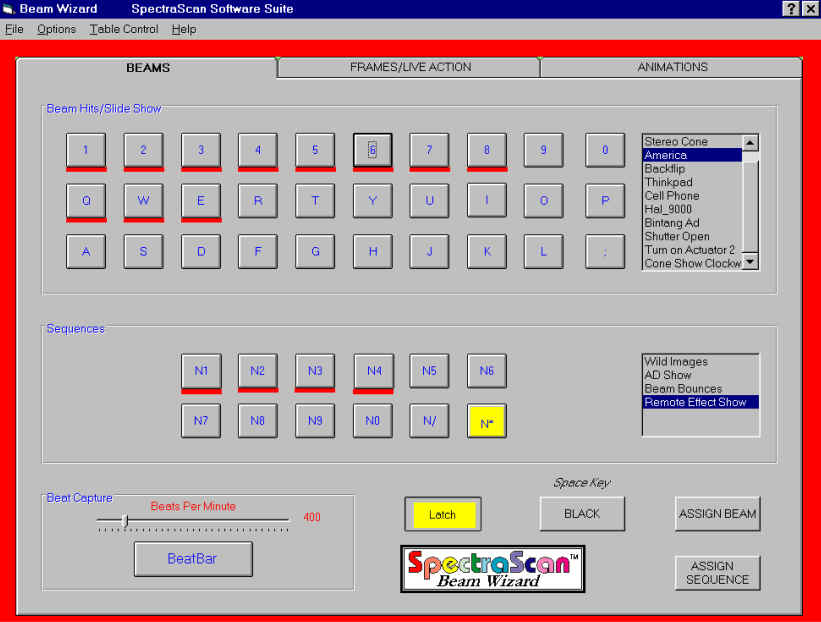Click the BeatBar button

pos(193,559)
